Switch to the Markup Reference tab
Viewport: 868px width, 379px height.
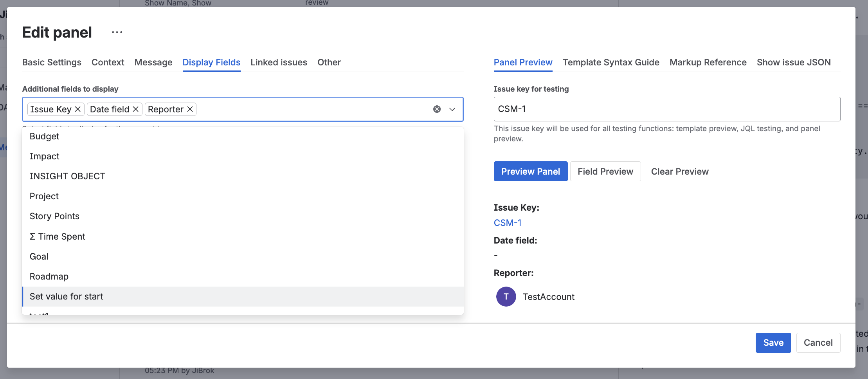tap(708, 62)
